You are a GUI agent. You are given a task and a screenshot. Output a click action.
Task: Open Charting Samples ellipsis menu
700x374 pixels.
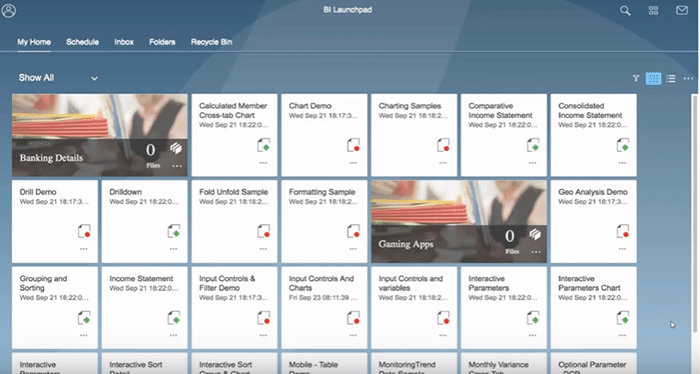pos(443,163)
